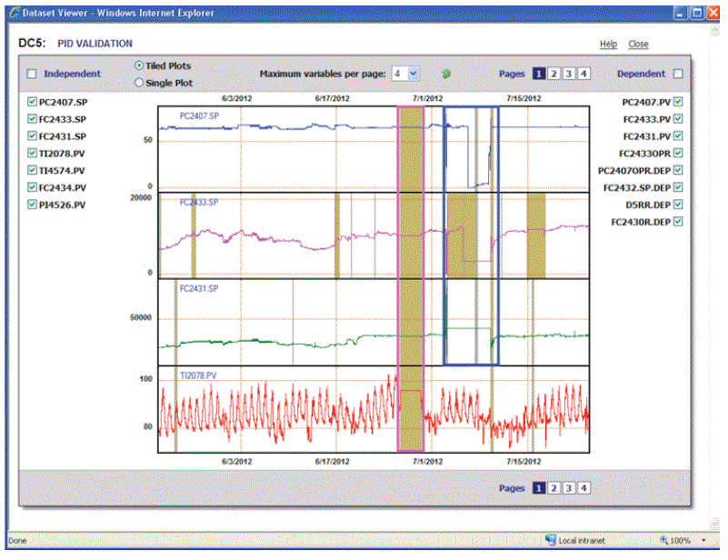Click the zoom magnifier icon in status bar
This screenshot has width=728, height=560.
point(665,540)
